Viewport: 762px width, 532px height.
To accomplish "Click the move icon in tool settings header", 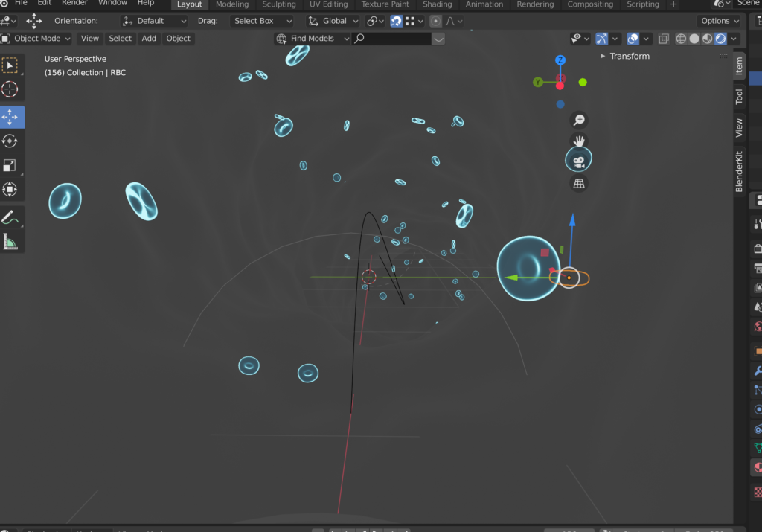I will [x=33, y=21].
